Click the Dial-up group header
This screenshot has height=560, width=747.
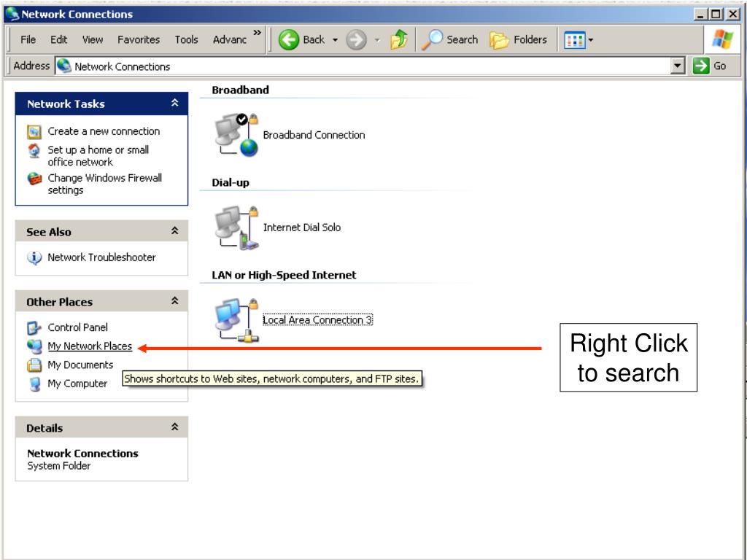(x=231, y=183)
